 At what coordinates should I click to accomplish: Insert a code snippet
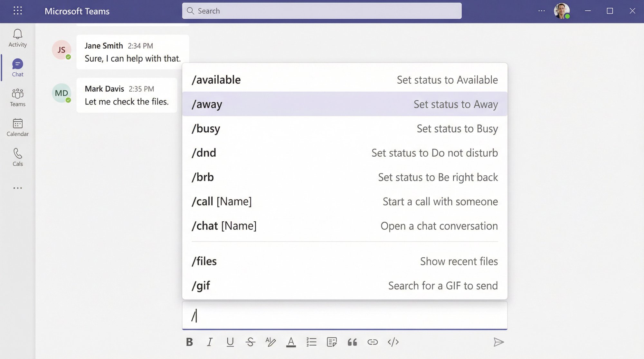[x=393, y=342]
